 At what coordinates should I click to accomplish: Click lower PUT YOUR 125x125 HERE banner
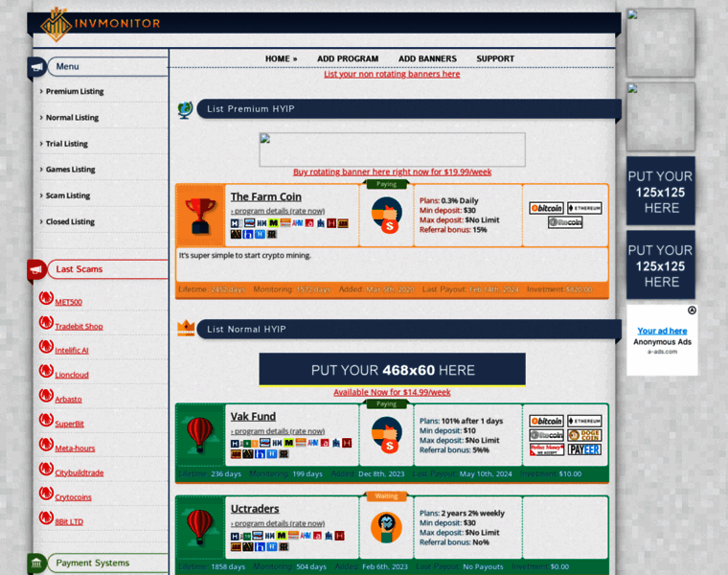661,264
